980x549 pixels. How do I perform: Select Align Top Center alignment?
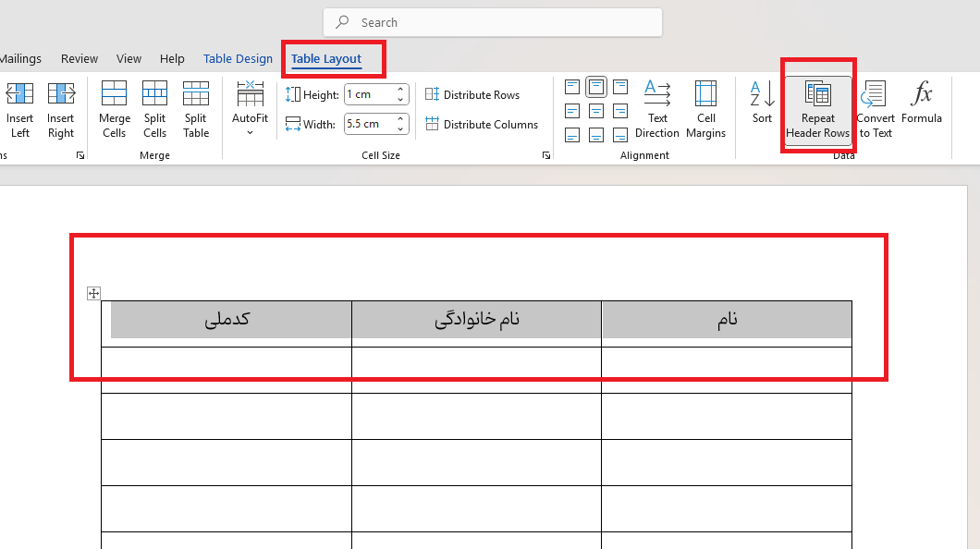pyautogui.click(x=596, y=87)
